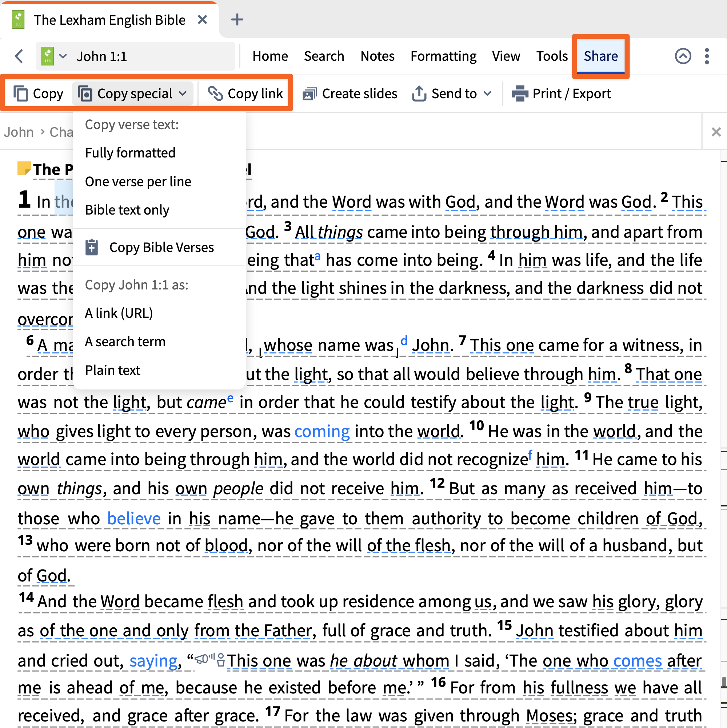Image resolution: width=727 pixels, height=728 pixels.
Task: Open footnote d before 'John'
Action: (404, 341)
